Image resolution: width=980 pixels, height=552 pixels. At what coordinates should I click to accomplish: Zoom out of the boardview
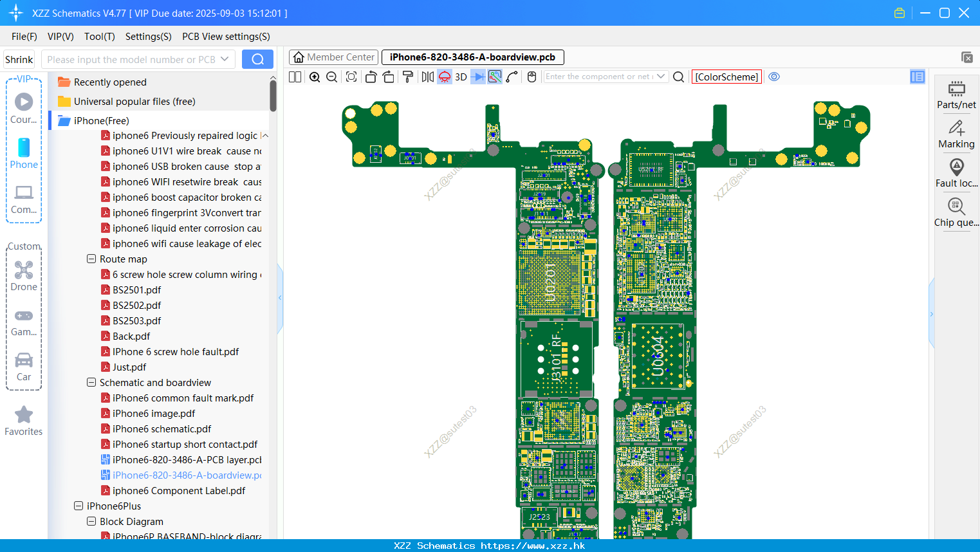(332, 77)
